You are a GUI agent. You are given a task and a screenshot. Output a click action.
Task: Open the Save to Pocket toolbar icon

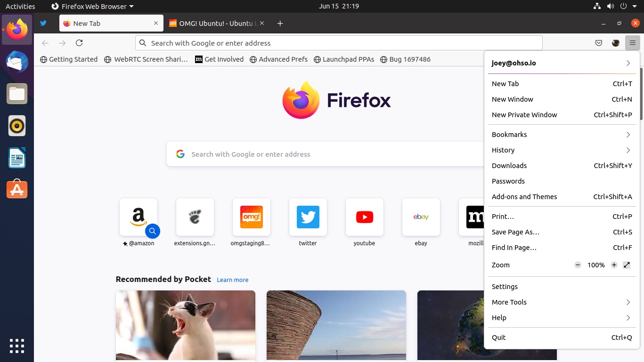(x=599, y=43)
